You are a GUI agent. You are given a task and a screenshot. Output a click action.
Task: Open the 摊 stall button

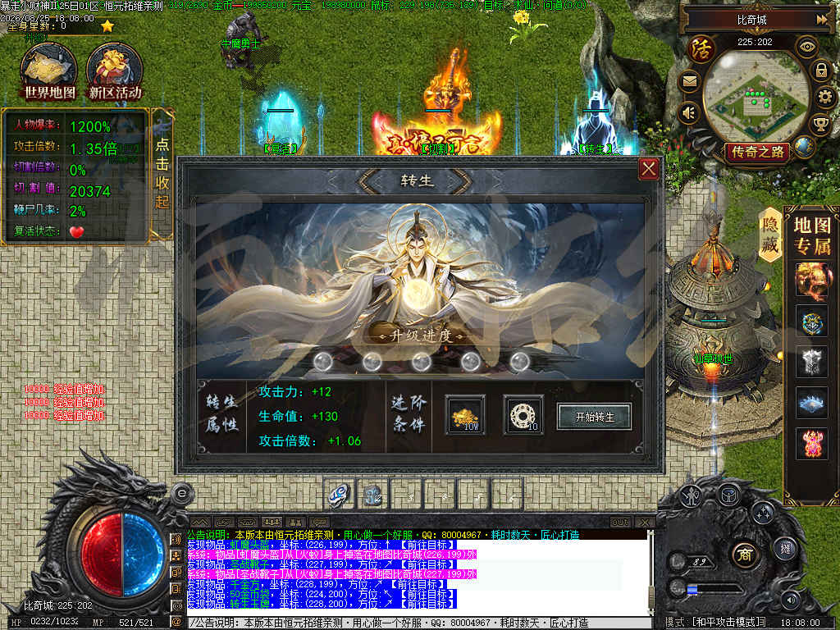coord(785,548)
